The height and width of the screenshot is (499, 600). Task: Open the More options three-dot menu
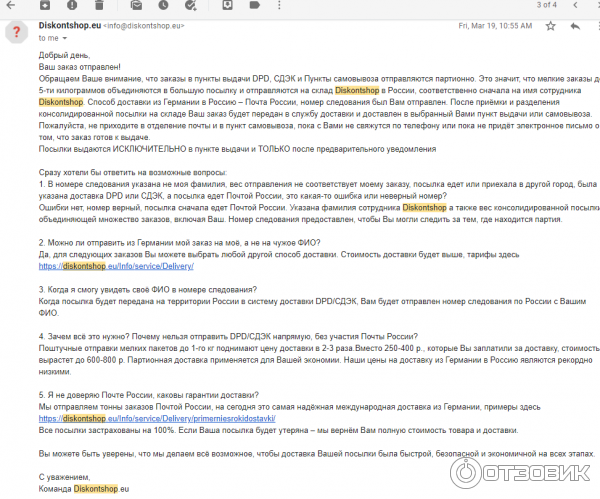click(x=280, y=5)
